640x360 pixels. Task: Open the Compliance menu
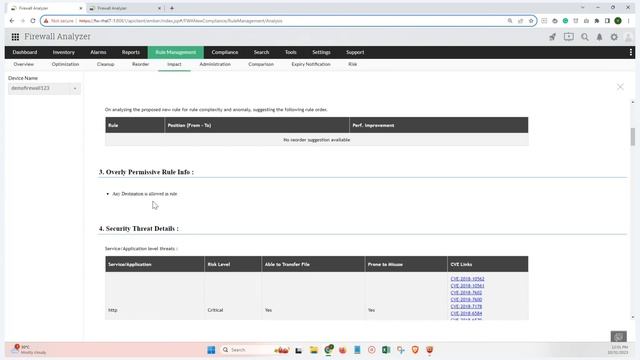(x=225, y=52)
